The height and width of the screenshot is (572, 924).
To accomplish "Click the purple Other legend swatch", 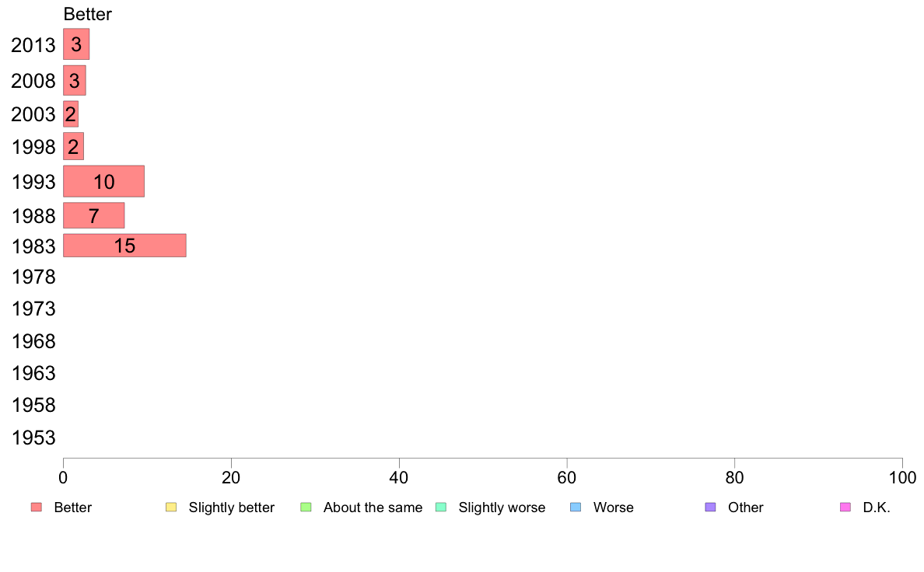I will coord(711,507).
